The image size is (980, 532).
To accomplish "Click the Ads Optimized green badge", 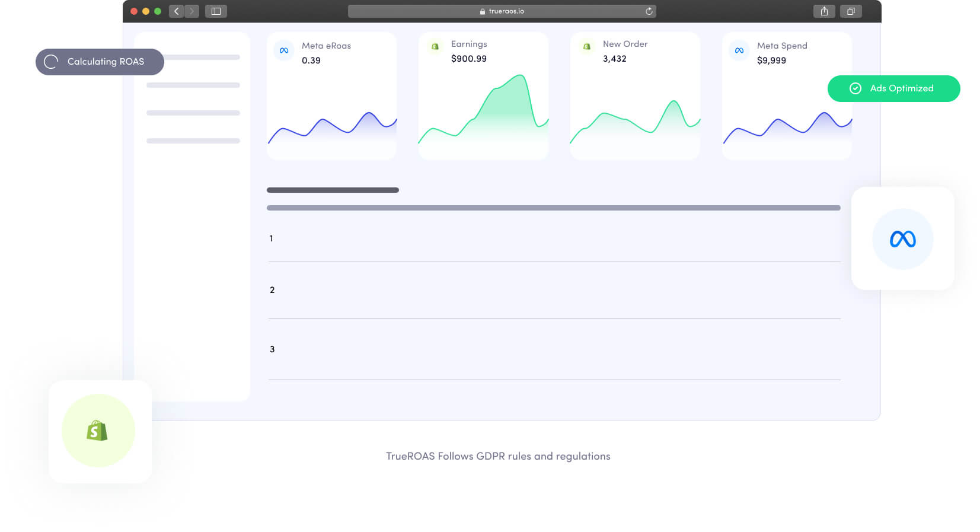I will (x=893, y=88).
